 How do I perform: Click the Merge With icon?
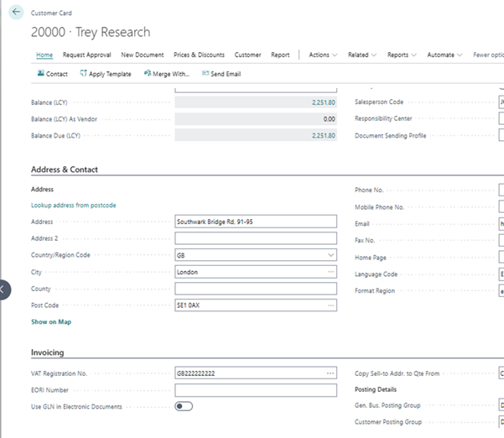[x=146, y=74]
